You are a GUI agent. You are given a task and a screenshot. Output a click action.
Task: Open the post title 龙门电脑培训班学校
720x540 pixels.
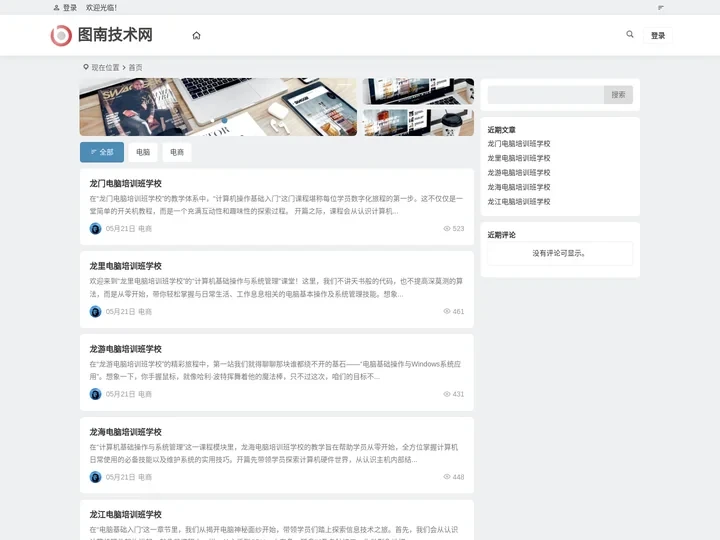tap(125, 183)
